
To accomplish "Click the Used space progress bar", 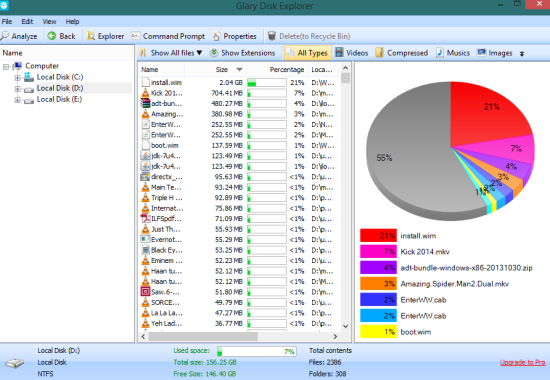I will [x=256, y=351].
